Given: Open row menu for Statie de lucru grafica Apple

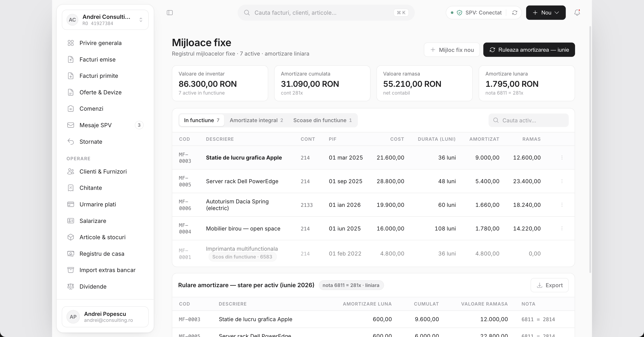Looking at the screenshot, I should click(562, 157).
